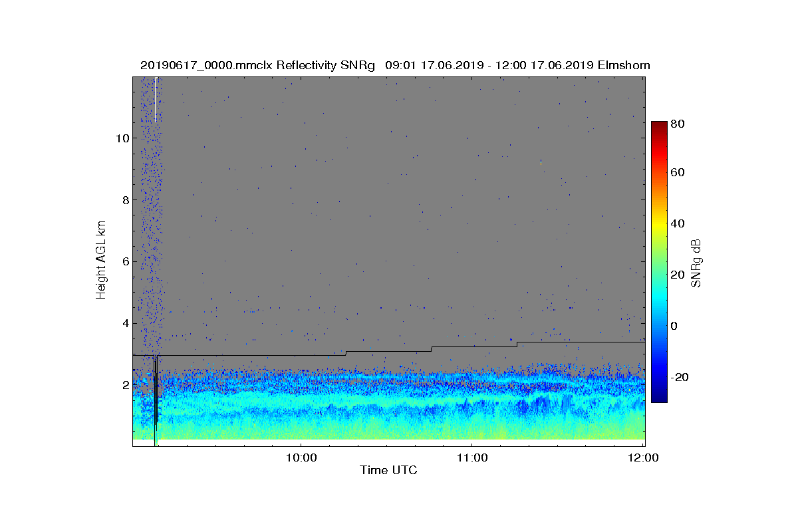Click the SNRg color scale bar
Viewport: 798px width, 532px height.
click(x=658, y=262)
